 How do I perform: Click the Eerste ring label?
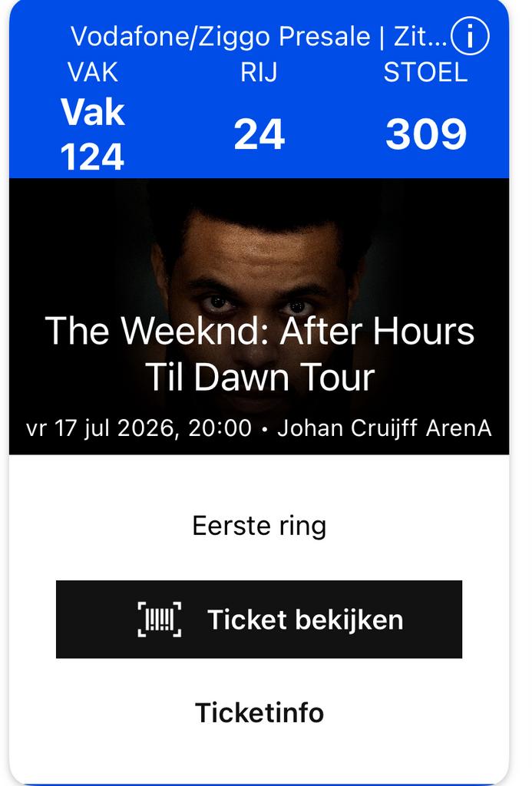coord(259,525)
